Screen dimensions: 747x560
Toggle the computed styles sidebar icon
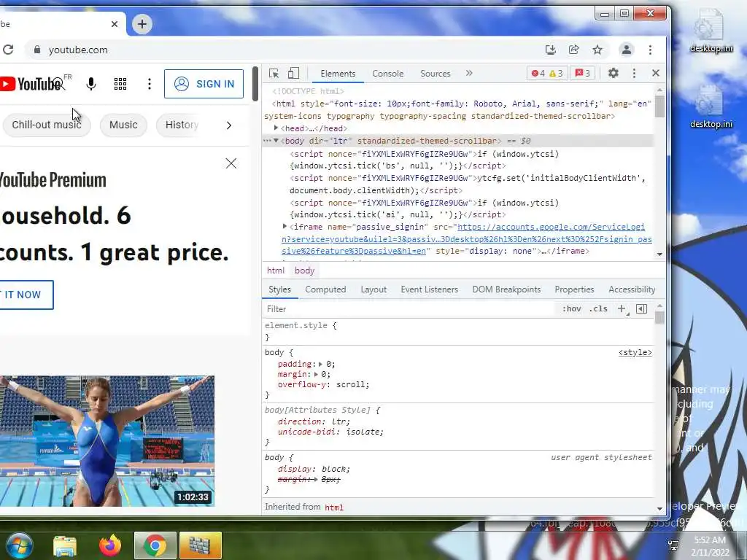(642, 308)
